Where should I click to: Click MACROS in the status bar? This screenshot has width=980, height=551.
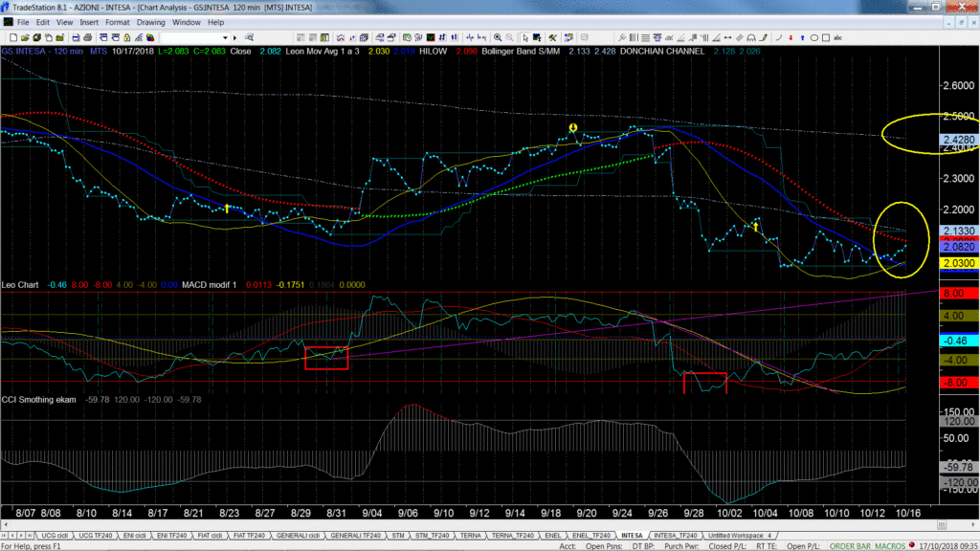(889, 546)
